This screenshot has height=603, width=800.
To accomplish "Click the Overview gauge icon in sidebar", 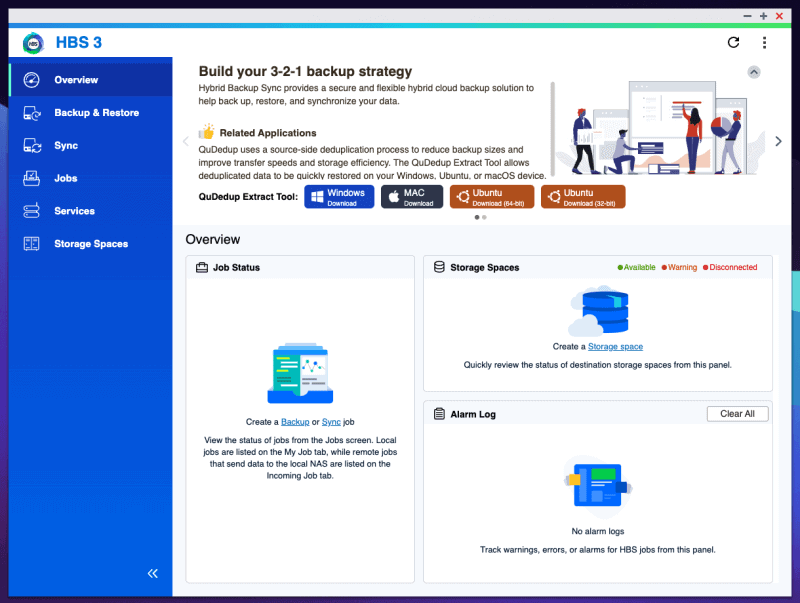I will [32, 80].
